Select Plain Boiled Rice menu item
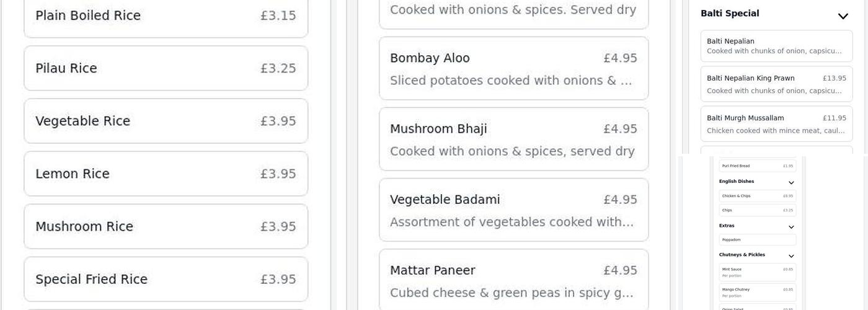 pos(166,16)
